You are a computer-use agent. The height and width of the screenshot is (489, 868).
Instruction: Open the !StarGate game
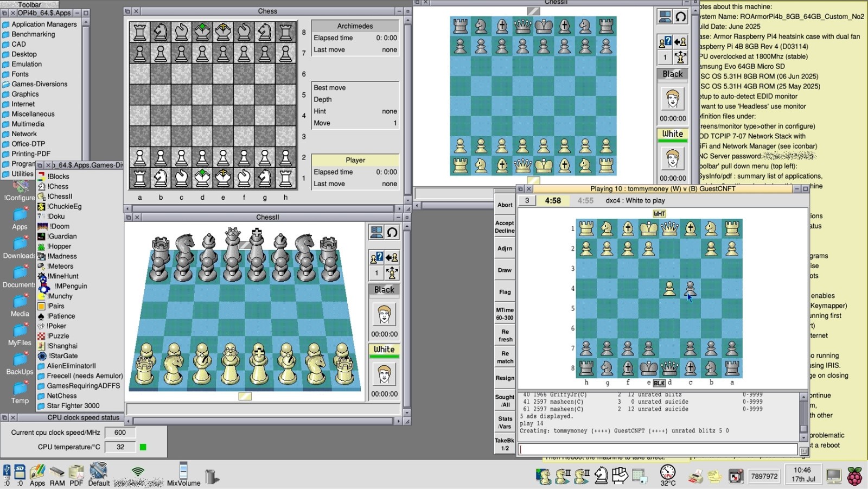[x=63, y=356]
